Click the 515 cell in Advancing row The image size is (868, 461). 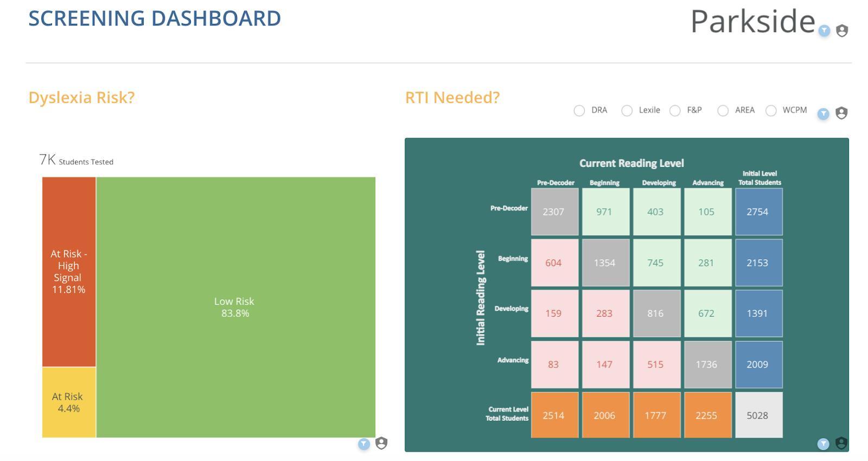[x=656, y=364]
